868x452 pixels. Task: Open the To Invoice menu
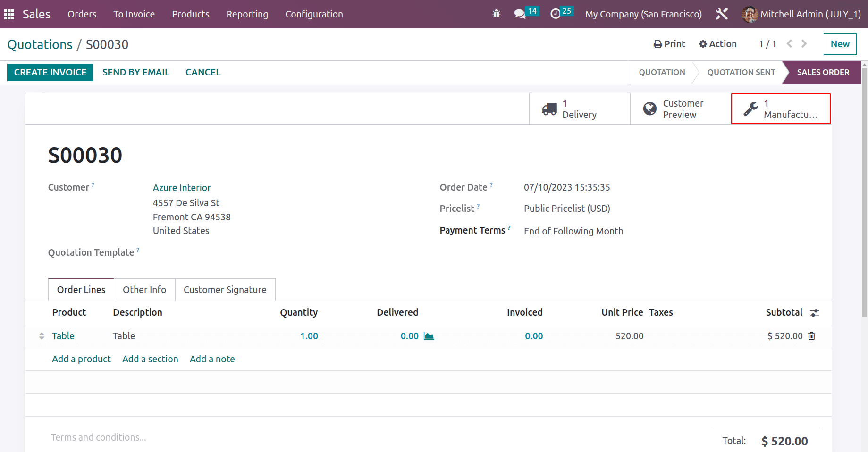tap(134, 14)
